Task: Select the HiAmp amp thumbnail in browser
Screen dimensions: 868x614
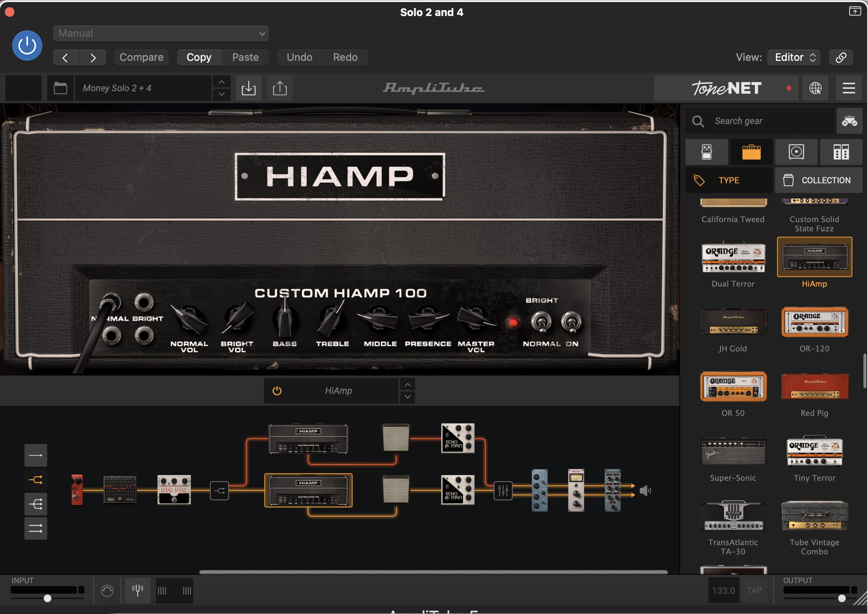Action: point(814,257)
